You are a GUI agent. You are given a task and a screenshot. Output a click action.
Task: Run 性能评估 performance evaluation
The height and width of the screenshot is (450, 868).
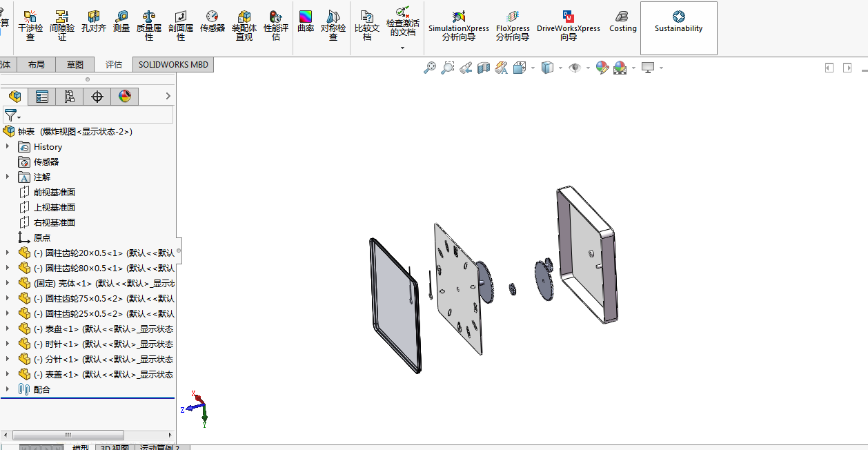click(x=276, y=26)
